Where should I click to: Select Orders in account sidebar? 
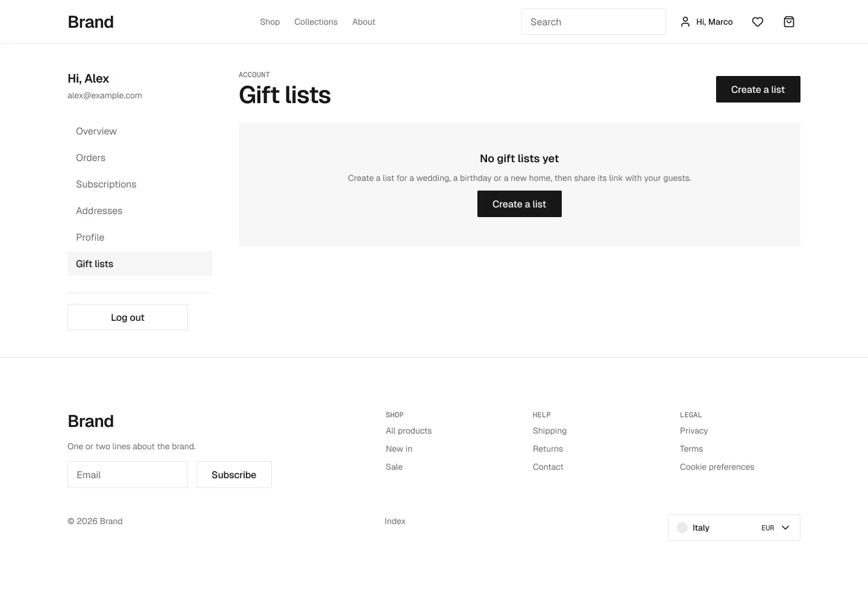[140, 157]
